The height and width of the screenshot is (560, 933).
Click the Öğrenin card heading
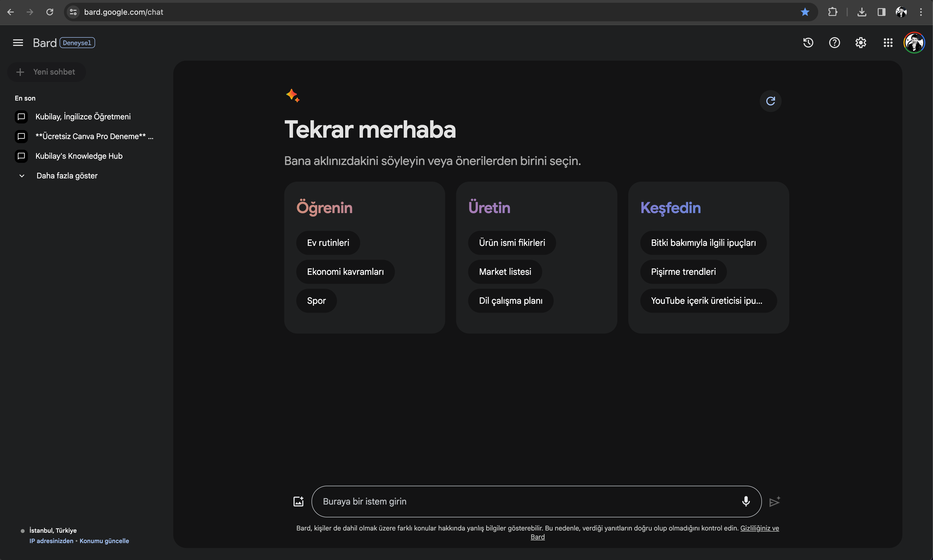(x=325, y=208)
